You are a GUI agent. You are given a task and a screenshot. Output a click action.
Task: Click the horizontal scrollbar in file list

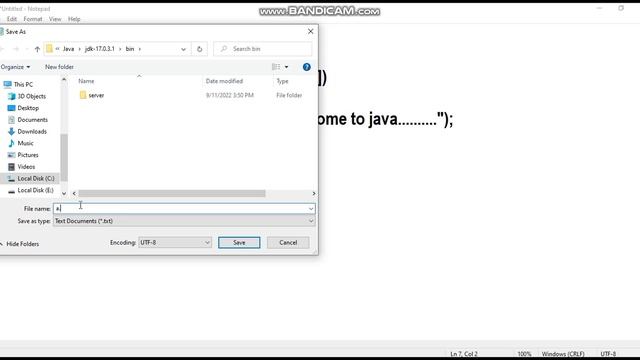point(172,193)
